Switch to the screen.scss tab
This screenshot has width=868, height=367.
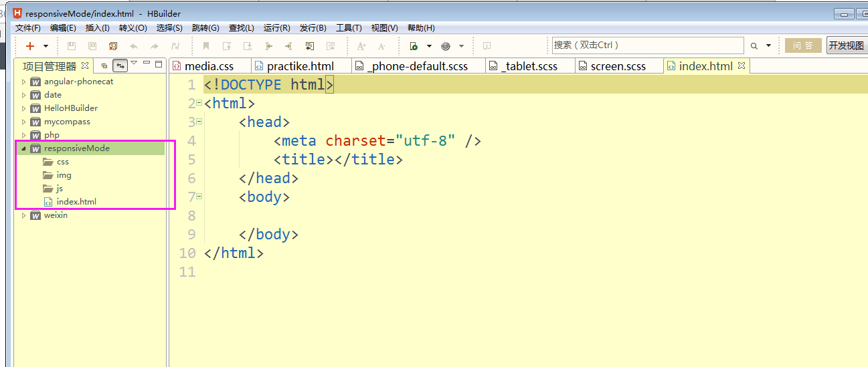pos(618,66)
